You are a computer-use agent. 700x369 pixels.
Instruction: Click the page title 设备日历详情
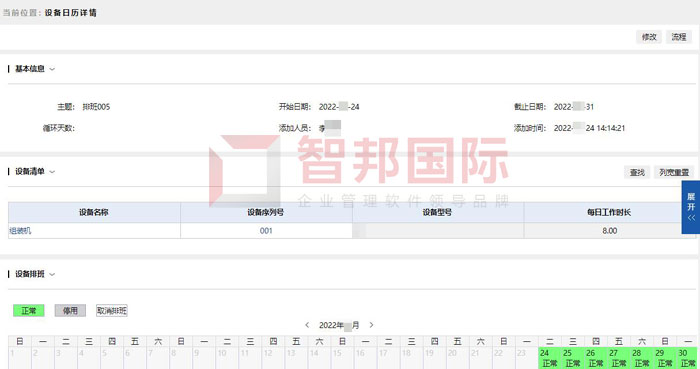[x=71, y=12]
